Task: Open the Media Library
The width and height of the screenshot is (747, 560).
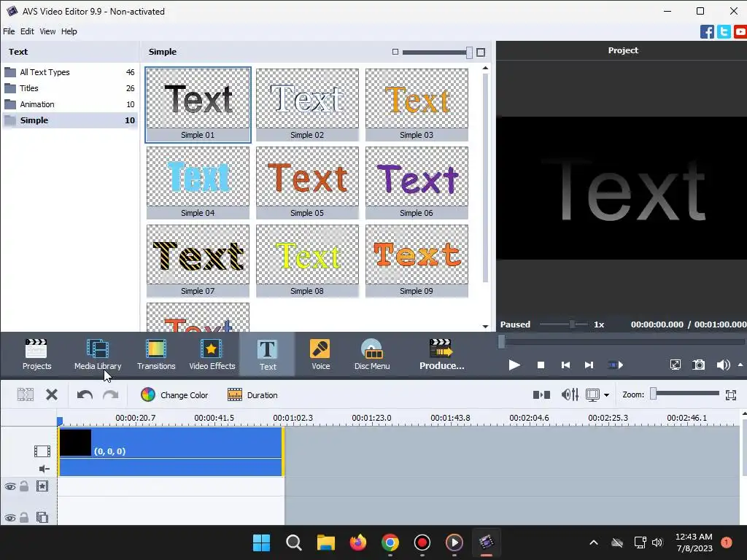Action: [x=98, y=354]
